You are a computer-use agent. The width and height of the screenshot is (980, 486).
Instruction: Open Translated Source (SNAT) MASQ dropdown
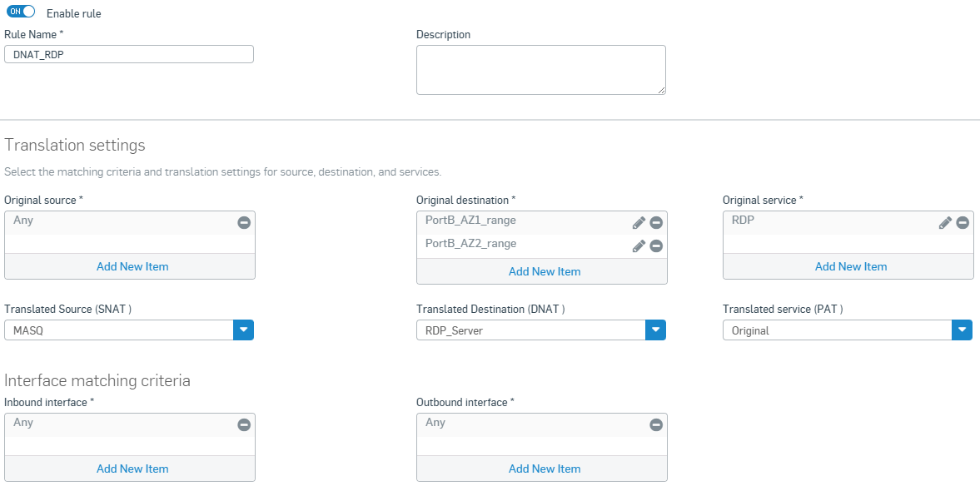tap(243, 330)
